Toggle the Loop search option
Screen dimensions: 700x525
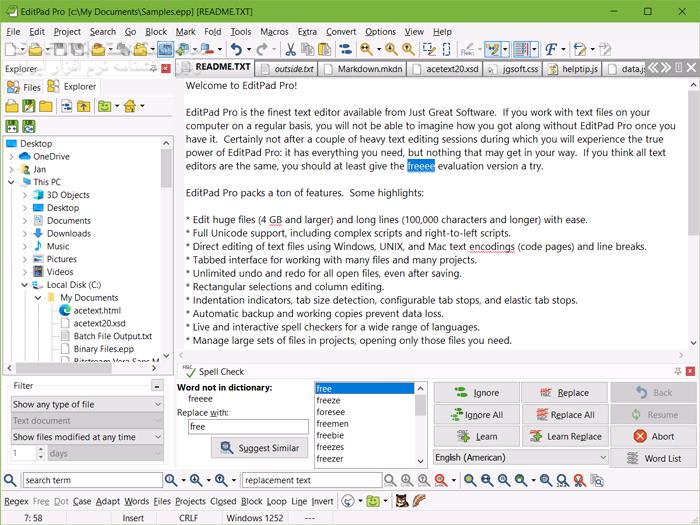276,501
